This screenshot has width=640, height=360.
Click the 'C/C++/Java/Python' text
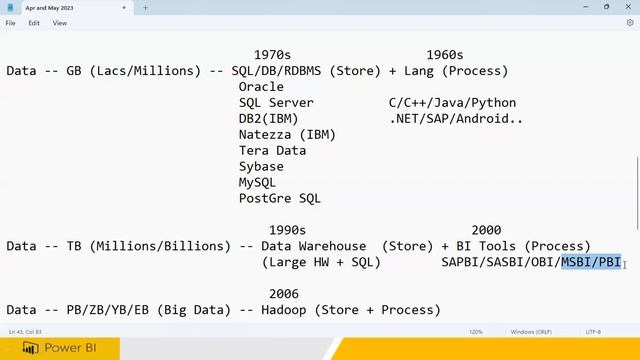tap(453, 103)
